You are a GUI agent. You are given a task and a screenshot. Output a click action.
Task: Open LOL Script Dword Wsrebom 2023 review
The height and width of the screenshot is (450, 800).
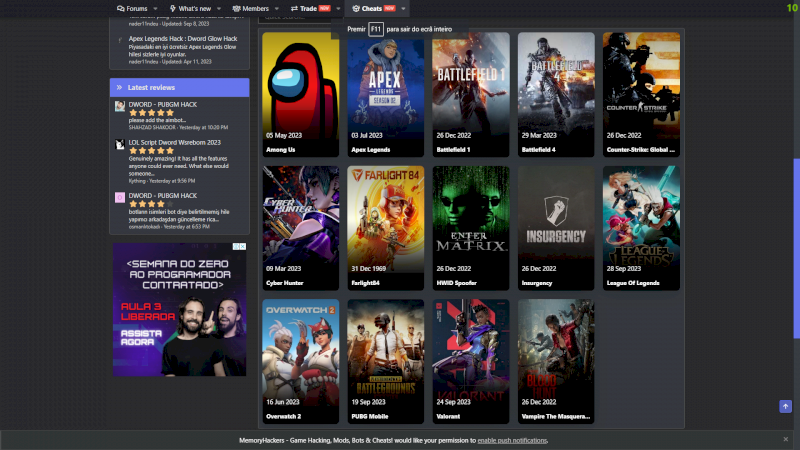click(174, 143)
